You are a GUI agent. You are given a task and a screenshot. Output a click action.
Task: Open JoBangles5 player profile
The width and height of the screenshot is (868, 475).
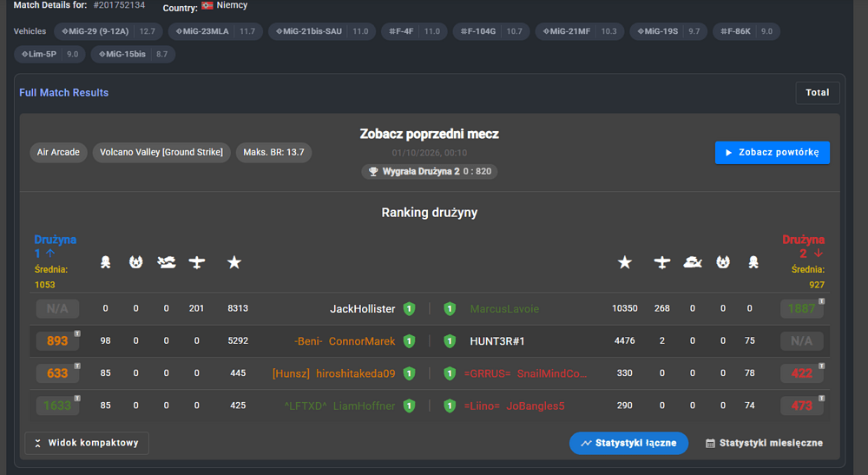536,406
